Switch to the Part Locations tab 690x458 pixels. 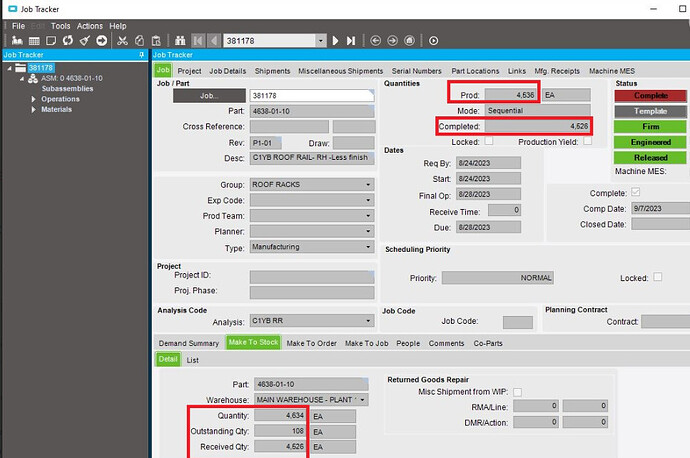(475, 71)
